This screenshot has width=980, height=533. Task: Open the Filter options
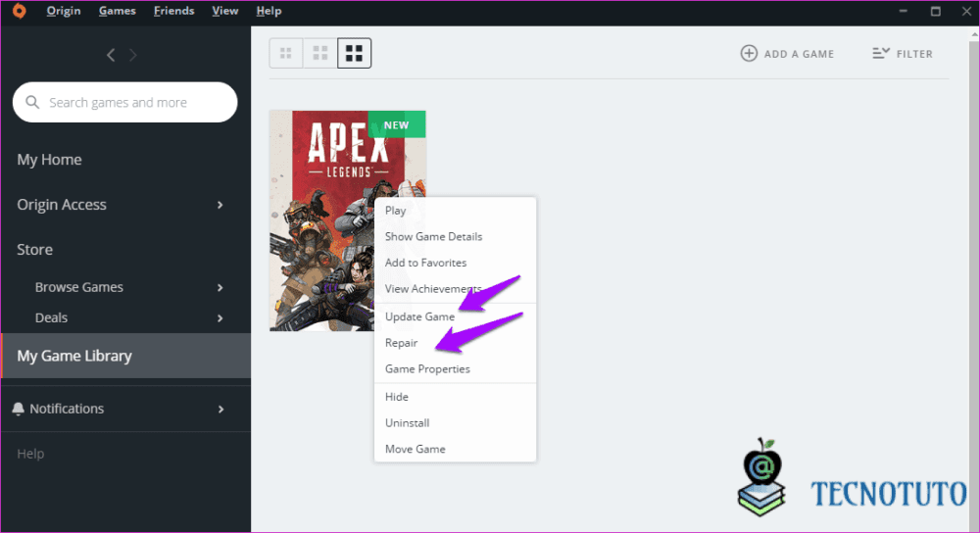pyautogui.click(x=903, y=54)
